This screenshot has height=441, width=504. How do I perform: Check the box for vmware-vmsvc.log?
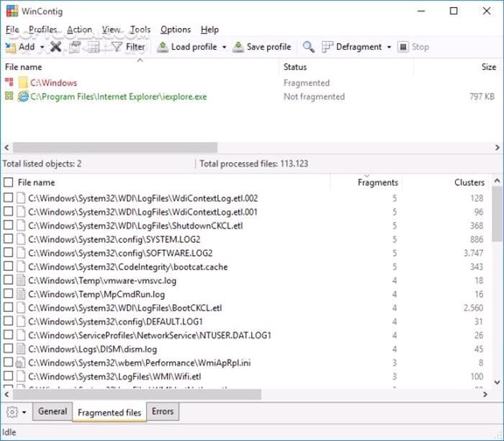point(8,280)
